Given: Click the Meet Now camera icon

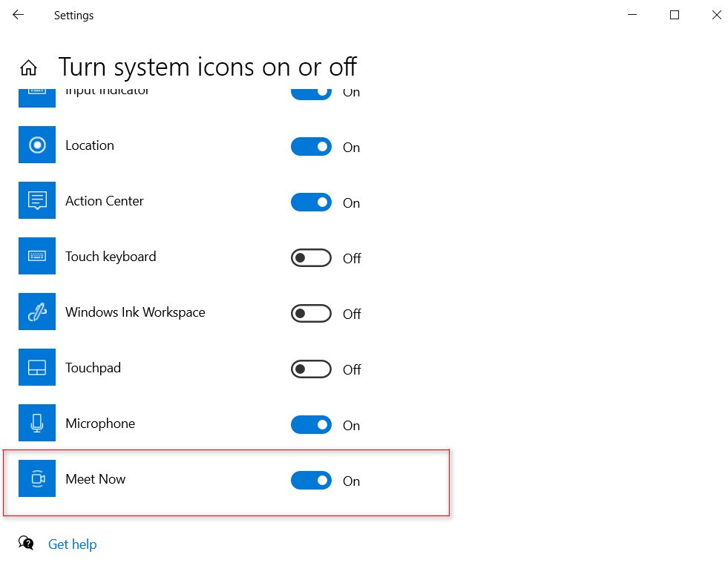Looking at the screenshot, I should (x=37, y=478).
